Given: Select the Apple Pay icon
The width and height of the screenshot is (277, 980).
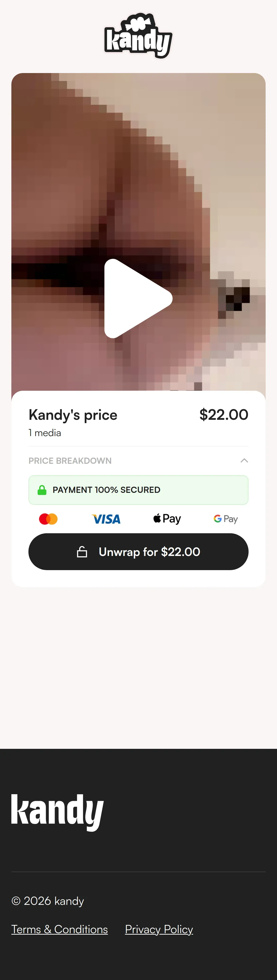Looking at the screenshot, I should point(167,519).
